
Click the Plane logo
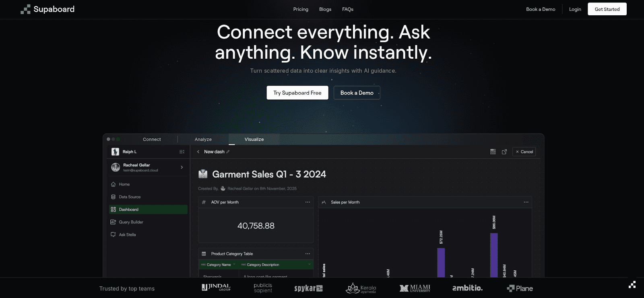tap(520, 288)
